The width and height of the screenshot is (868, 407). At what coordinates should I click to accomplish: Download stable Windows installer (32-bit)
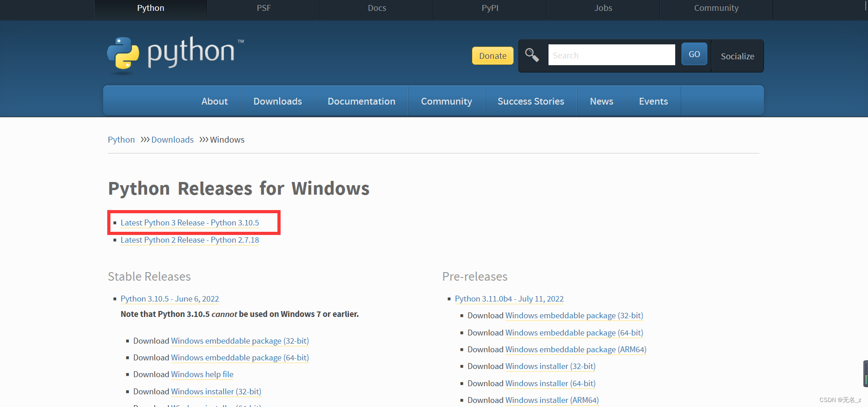(216, 392)
